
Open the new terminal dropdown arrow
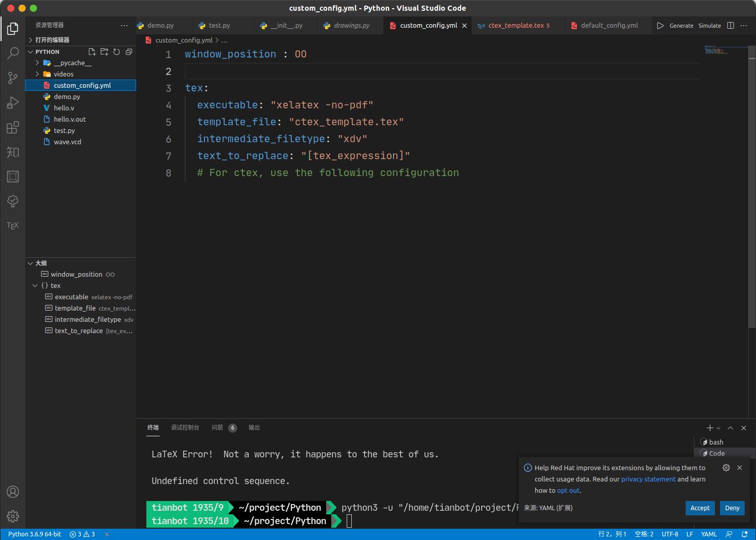tap(719, 428)
